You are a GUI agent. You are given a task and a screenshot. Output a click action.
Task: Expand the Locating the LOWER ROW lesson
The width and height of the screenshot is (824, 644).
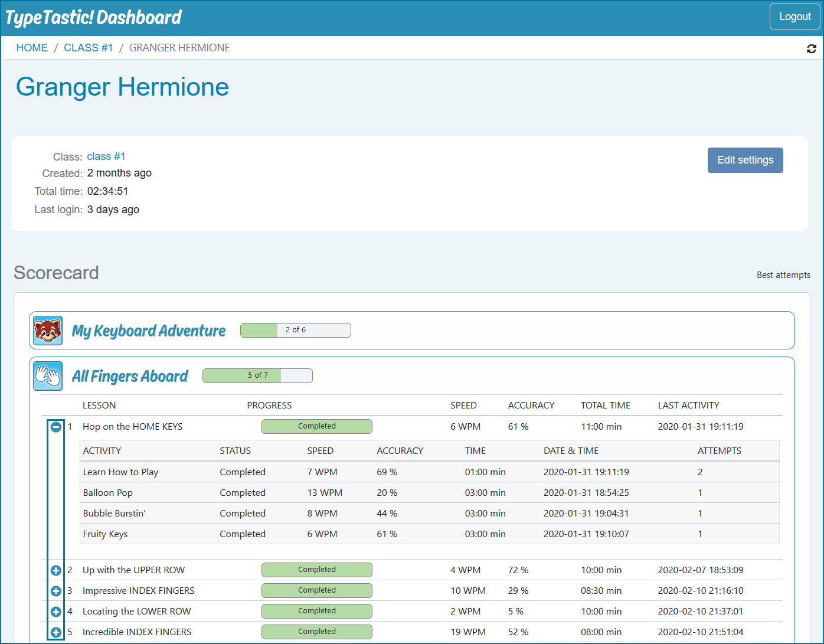[x=56, y=612]
